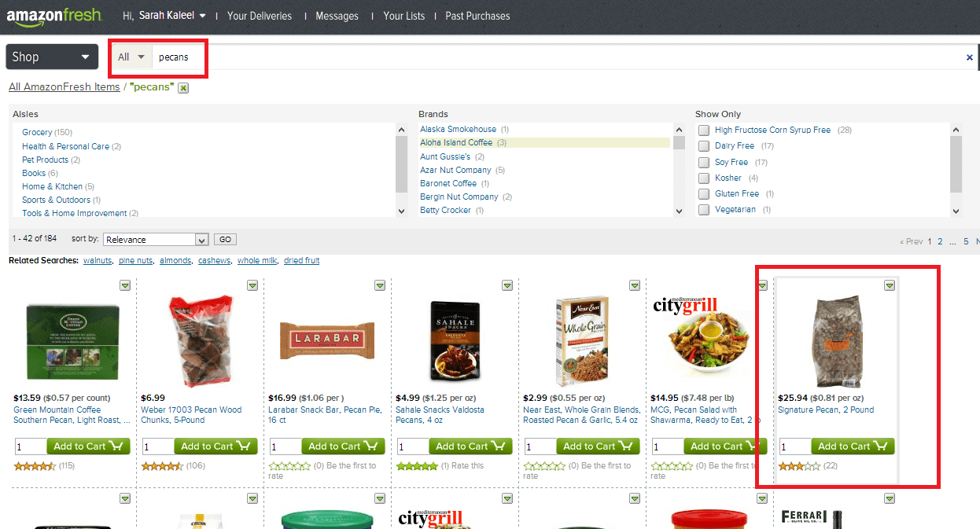Open the All search category dropdown
The image size is (980, 529).
tap(131, 57)
